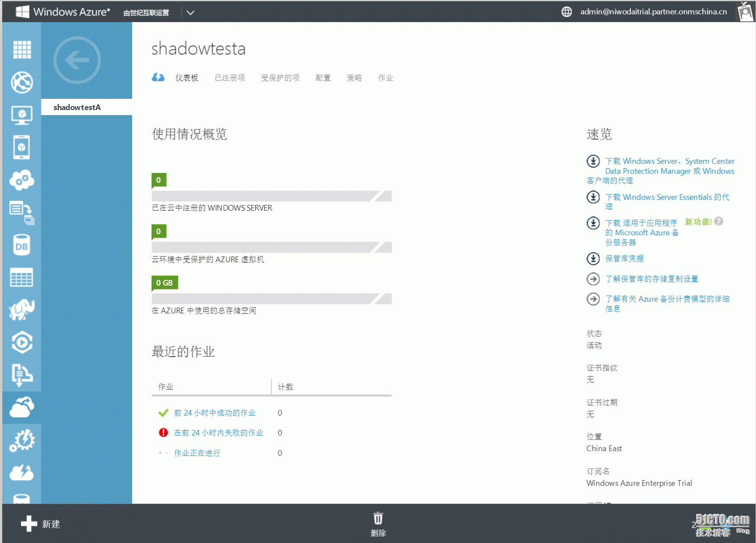Image resolution: width=756 pixels, height=543 pixels.
Task: Click protected Azure VM usage bar
Action: pyautogui.click(x=271, y=247)
